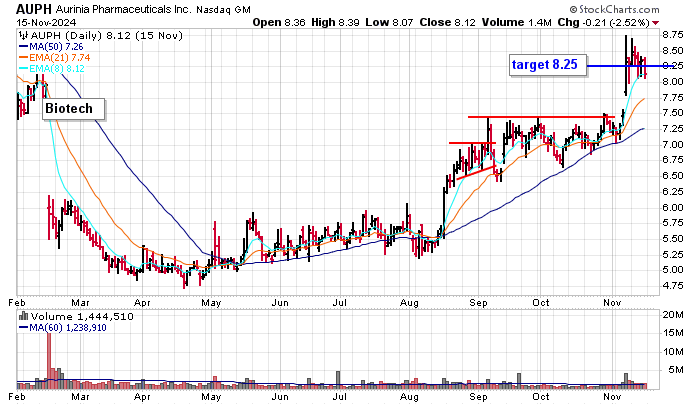Click the 7.50 price axis label
700x405 pixels.
pos(673,113)
